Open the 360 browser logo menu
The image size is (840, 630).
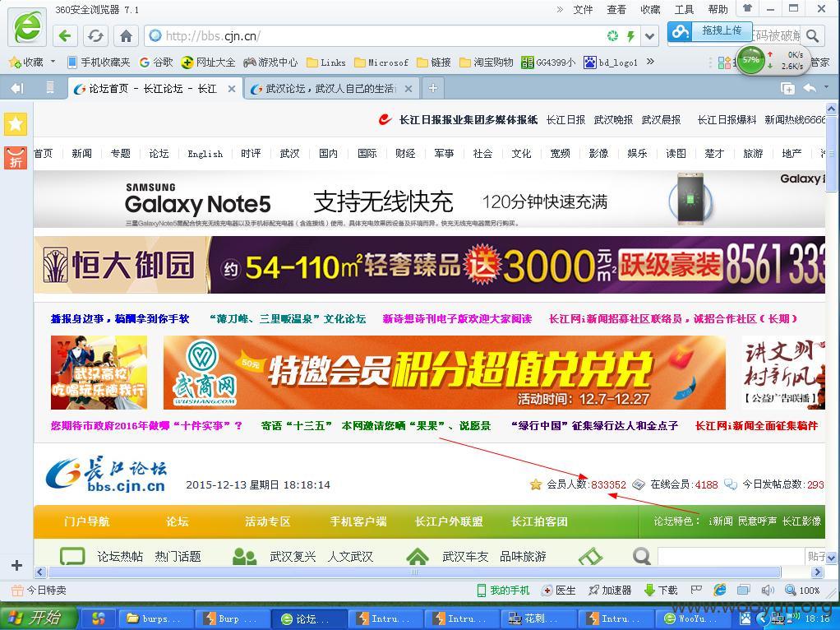27,27
